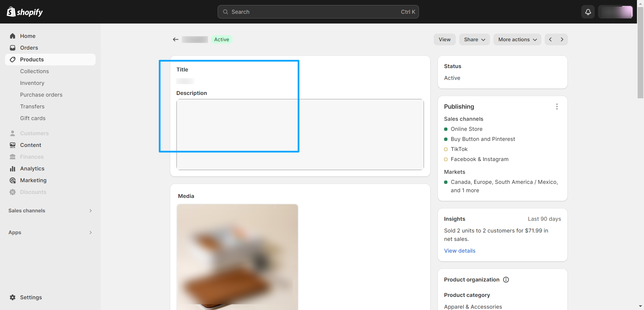Viewport: 644px width, 310px height.
Task: Click the Buy Button and Pinterest channel
Action: click(x=483, y=139)
